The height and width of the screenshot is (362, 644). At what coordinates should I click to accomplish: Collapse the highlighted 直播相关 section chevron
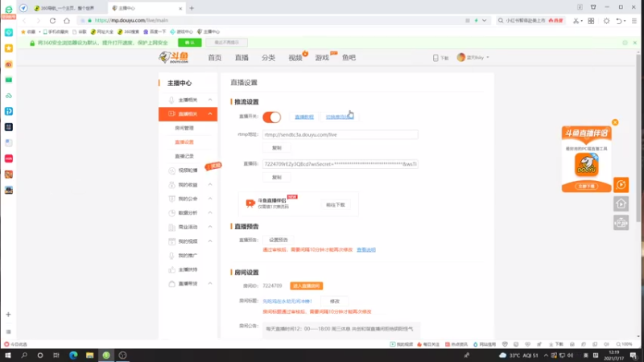(x=210, y=113)
